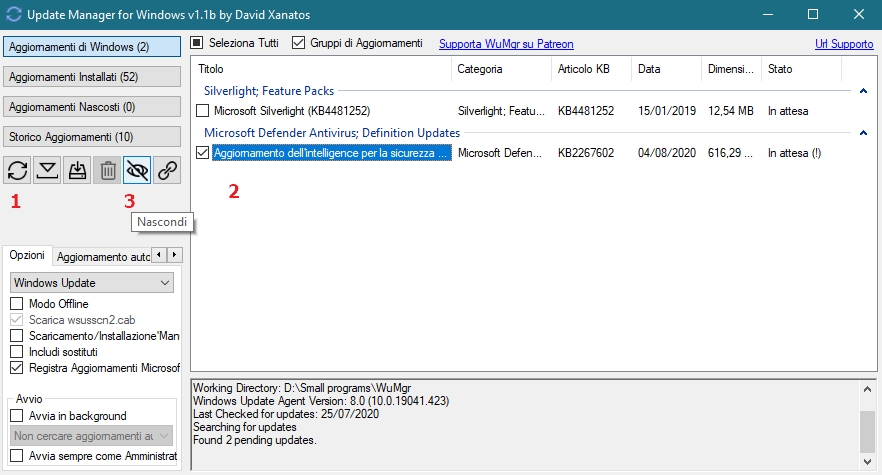This screenshot has height=475, width=882.
Task: Switch to the Opzioni tab
Action: (27, 256)
